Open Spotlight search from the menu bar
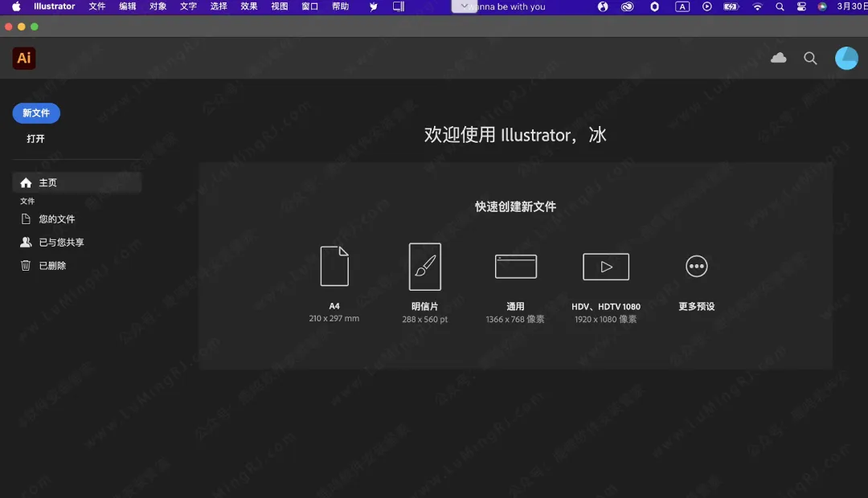Viewport: 868px width, 498px height. [780, 7]
